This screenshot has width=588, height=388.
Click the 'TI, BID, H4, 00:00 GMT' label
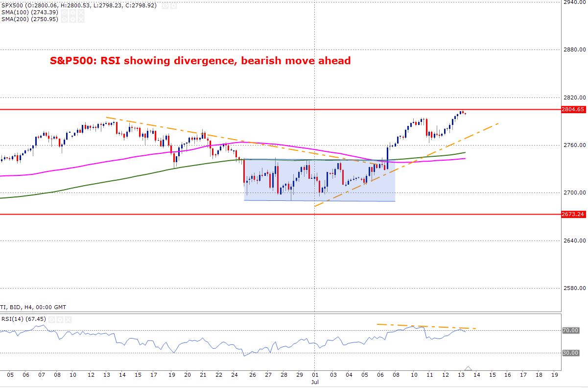33,307
